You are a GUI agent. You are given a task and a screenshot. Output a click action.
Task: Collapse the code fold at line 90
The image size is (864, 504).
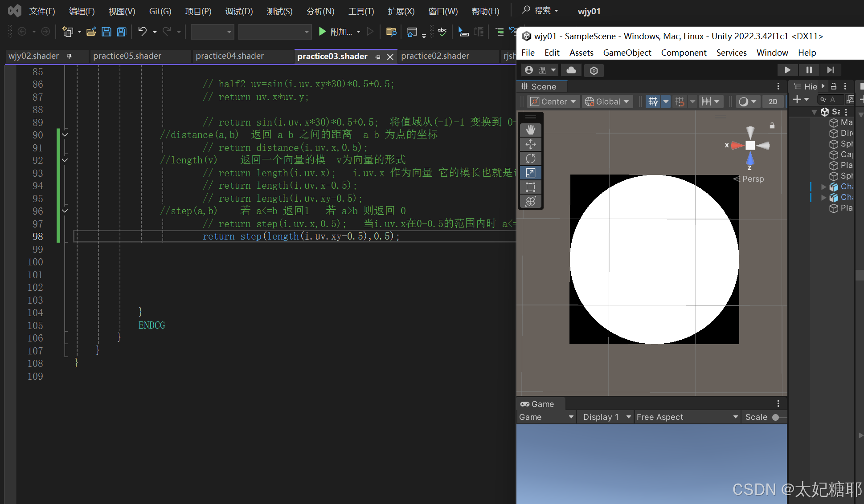pyautogui.click(x=65, y=134)
